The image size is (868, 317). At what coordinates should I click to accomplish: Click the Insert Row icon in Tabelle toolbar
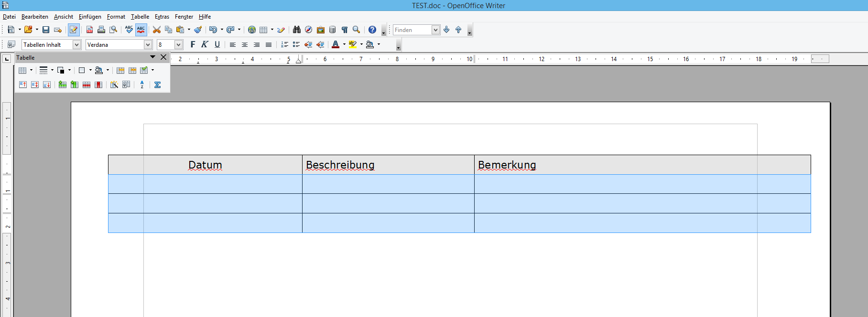coord(63,85)
